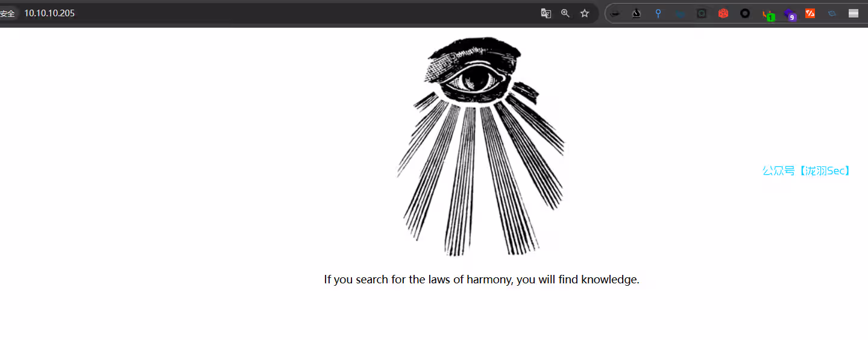
Task: Click the eye with rays image
Action: [482, 146]
